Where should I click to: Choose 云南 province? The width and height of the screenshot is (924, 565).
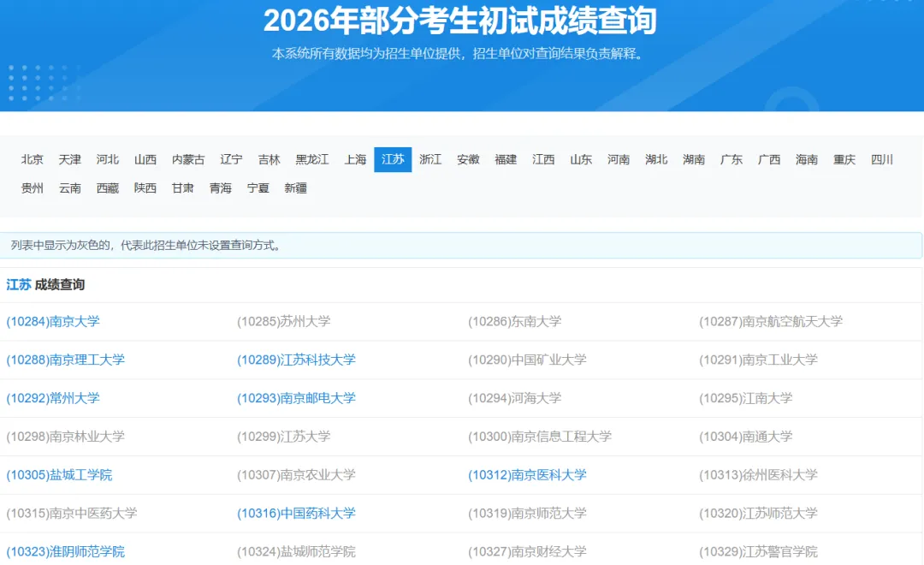tap(70, 188)
